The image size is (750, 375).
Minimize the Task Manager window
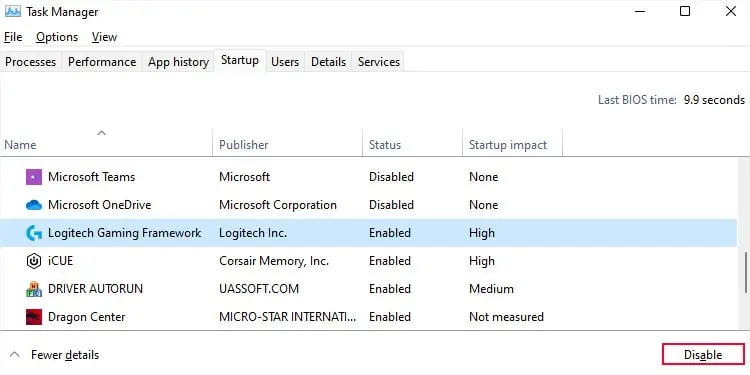click(x=640, y=11)
